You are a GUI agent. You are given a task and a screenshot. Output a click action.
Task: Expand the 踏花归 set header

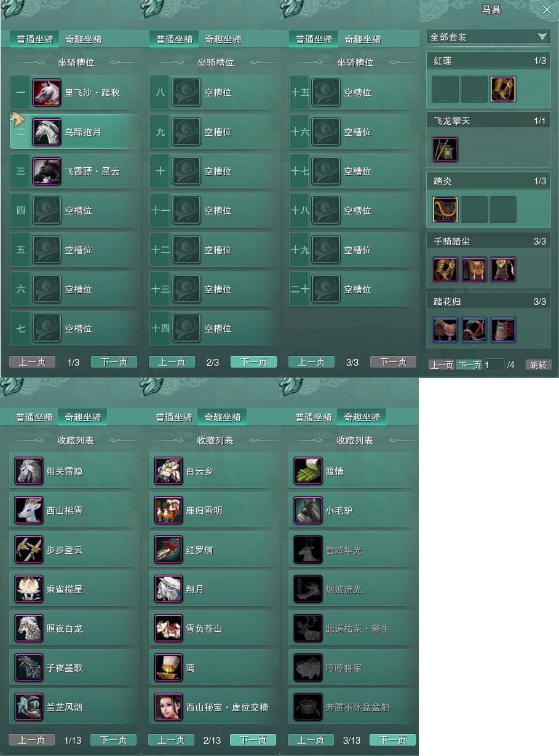489,302
